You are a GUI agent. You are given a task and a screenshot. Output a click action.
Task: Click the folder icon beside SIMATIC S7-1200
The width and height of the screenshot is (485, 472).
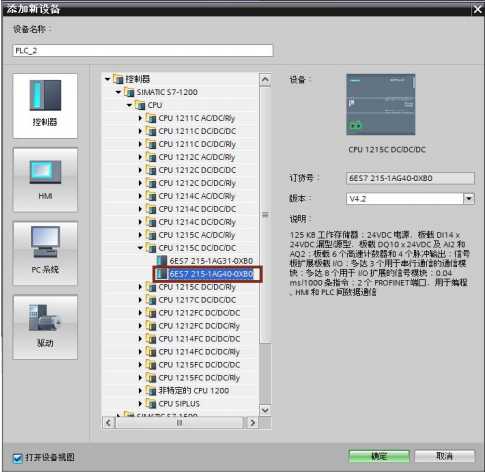click(x=129, y=92)
